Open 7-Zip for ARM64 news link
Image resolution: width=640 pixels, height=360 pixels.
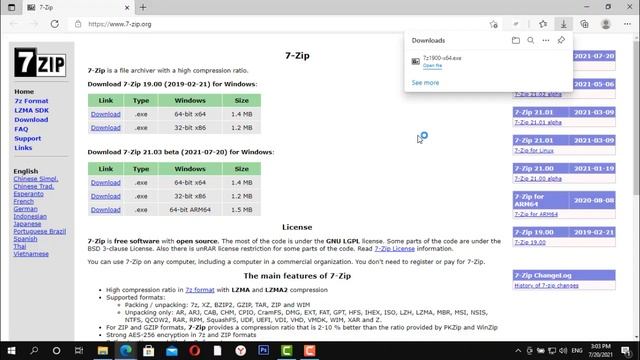536,214
